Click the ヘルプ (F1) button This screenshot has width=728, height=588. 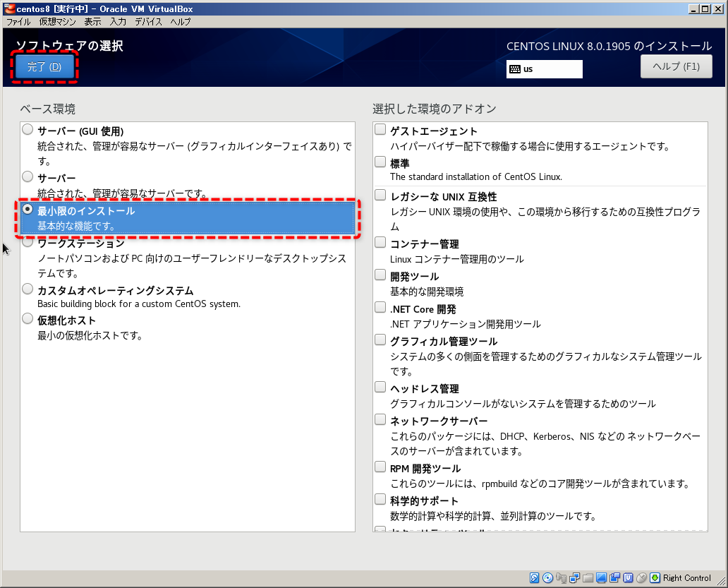675,66
